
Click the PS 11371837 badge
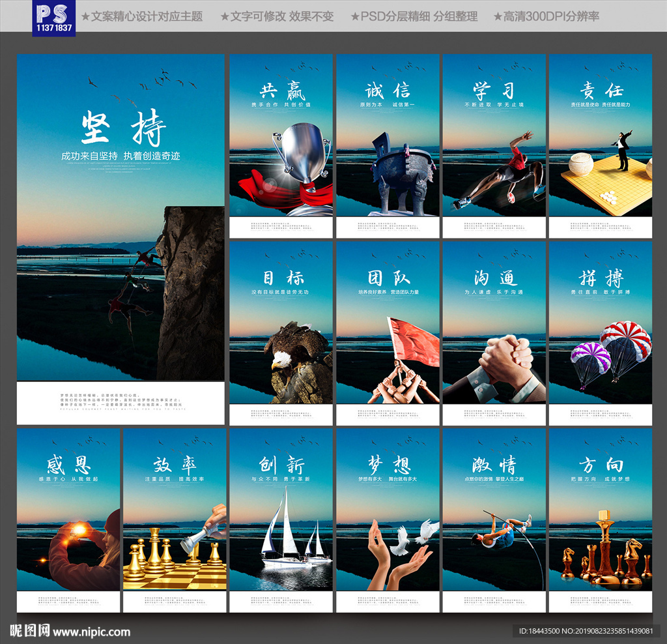click(x=53, y=18)
